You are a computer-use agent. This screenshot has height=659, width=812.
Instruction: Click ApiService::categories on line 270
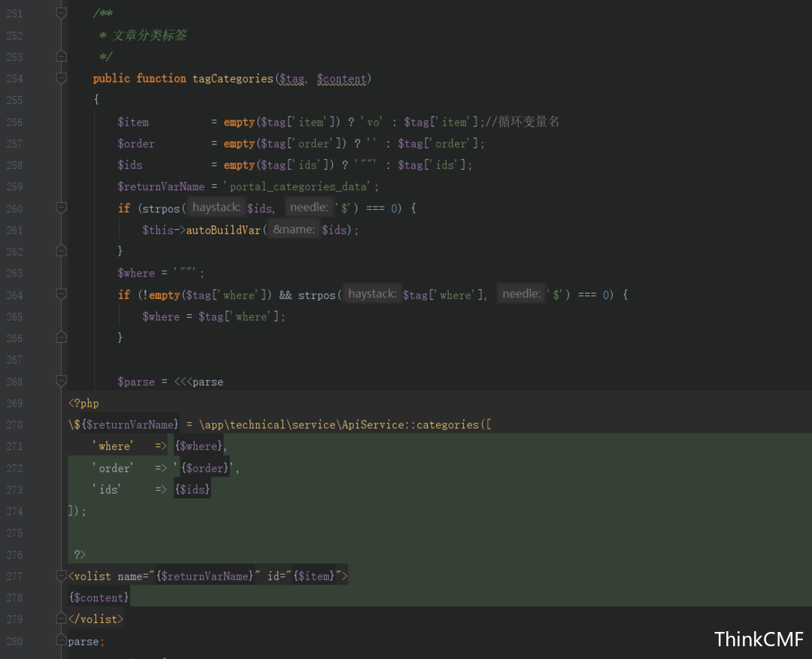(411, 425)
